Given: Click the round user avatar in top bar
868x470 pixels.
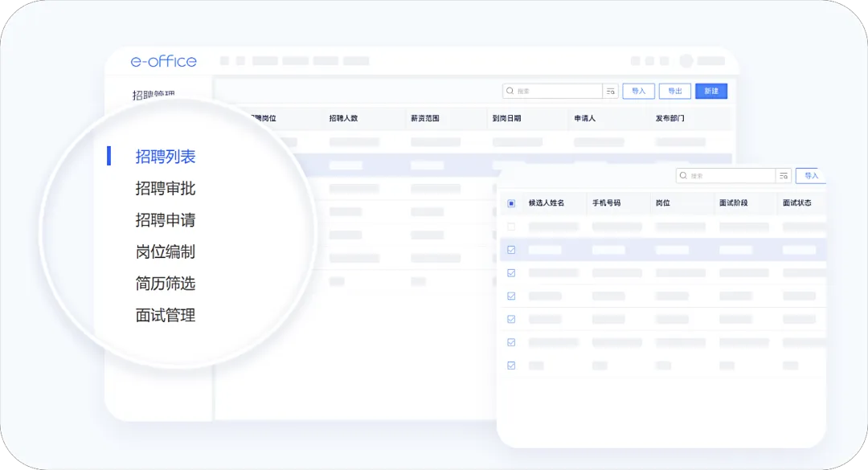Looking at the screenshot, I should click(686, 61).
